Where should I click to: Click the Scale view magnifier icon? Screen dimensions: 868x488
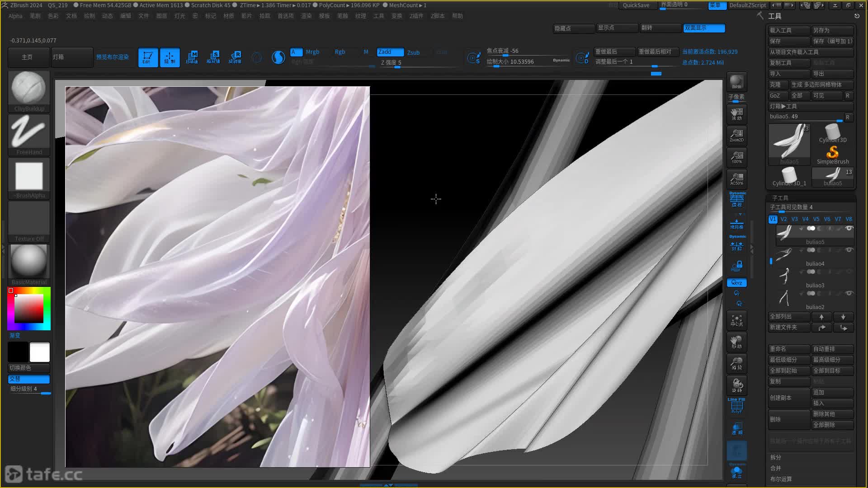click(x=736, y=364)
